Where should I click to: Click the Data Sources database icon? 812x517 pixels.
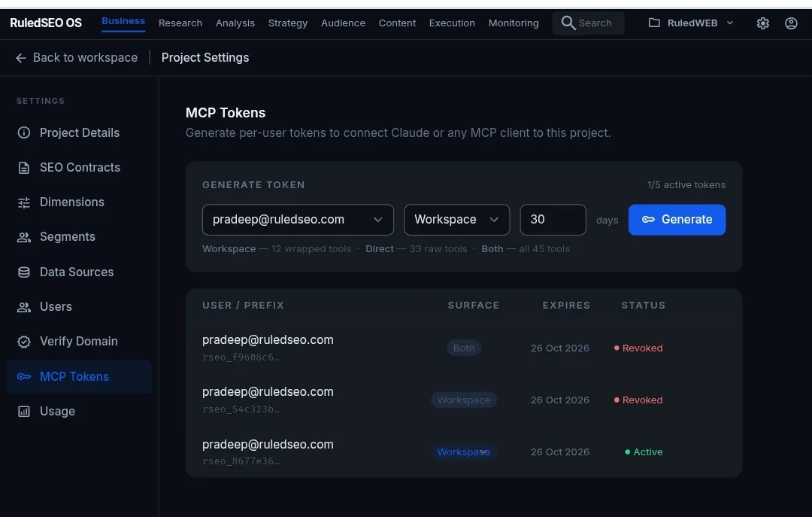(24, 272)
